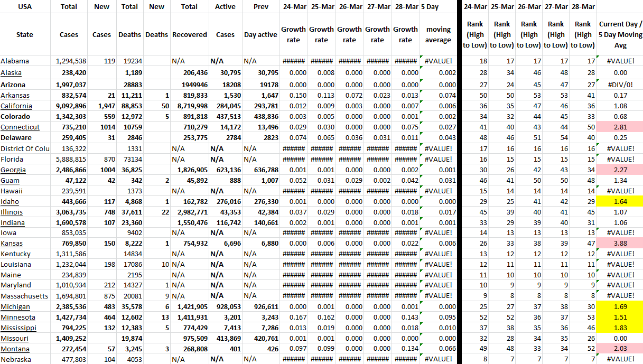Select the yellow 1.64 Idaho cell
The width and height of the screenshot is (643, 364).
620,201
